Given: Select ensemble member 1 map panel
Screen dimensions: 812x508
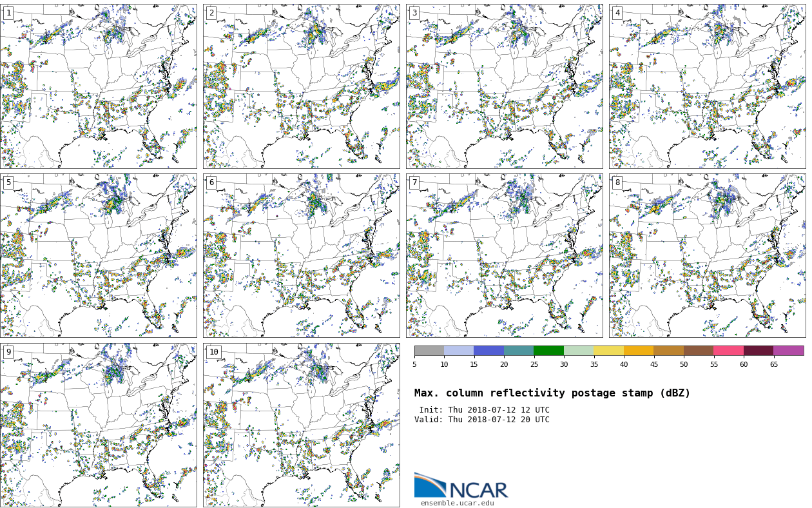Looking at the screenshot, I should (99, 86).
